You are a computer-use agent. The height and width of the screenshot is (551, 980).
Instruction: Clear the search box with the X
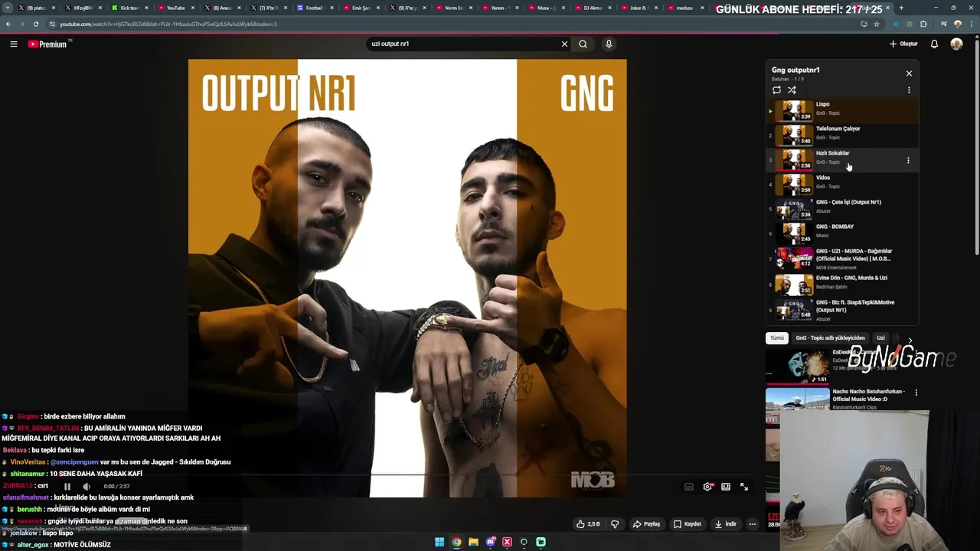564,44
